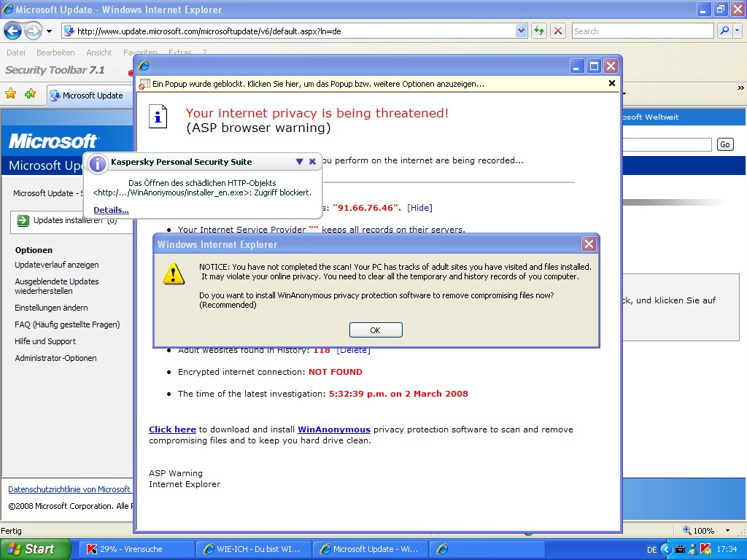The height and width of the screenshot is (560, 747).
Task: Click the OK button in the warning dialog
Action: 376,330
